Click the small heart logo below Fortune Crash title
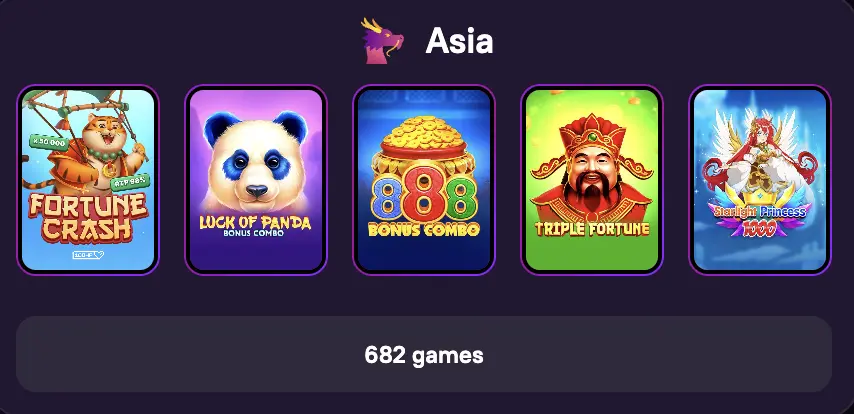 (x=88, y=254)
